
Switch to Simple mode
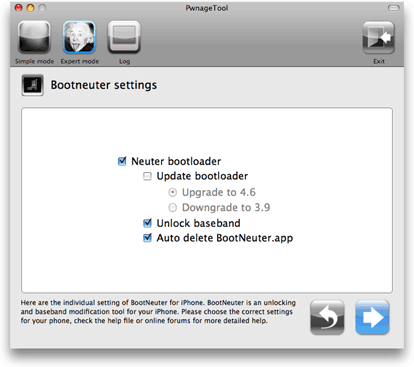click(x=34, y=37)
